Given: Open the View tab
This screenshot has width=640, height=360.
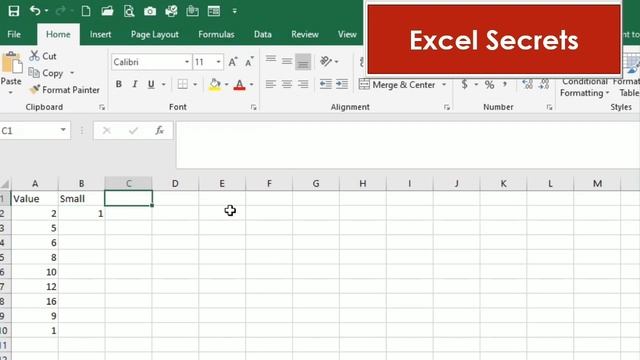Looking at the screenshot, I should 347,35.
